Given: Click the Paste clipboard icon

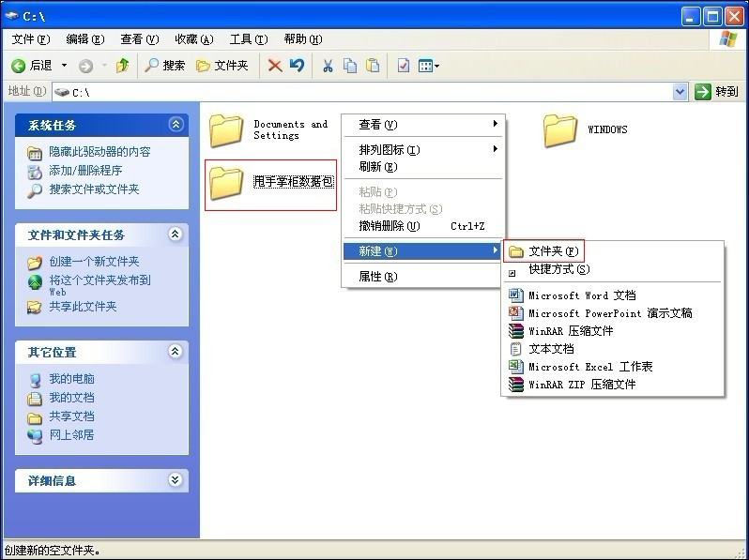Looking at the screenshot, I should (373, 66).
